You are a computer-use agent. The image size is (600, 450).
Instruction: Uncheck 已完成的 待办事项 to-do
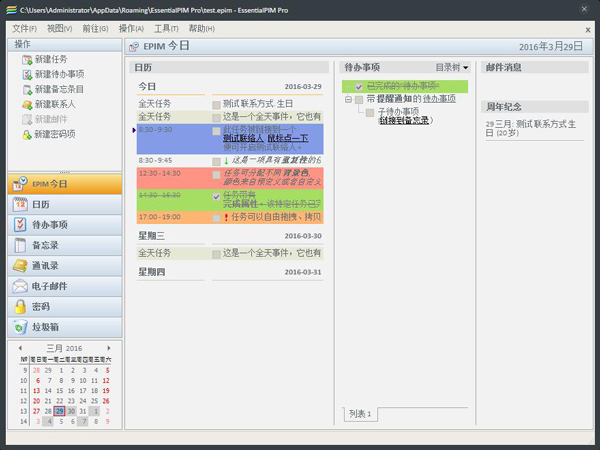coord(359,87)
